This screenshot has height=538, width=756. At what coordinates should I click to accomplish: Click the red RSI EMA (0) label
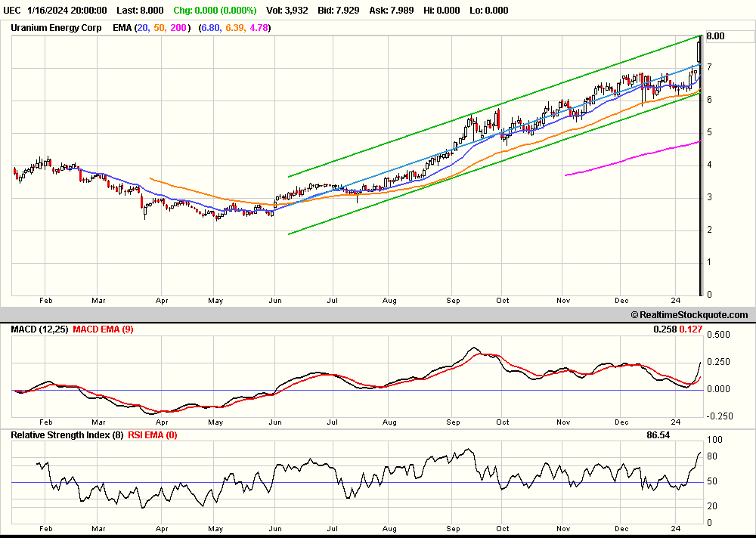point(153,435)
